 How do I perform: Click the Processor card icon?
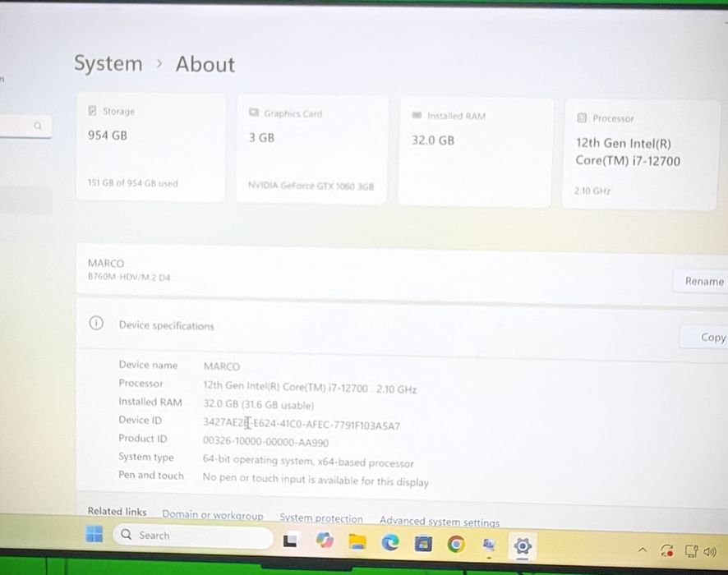pos(582,118)
